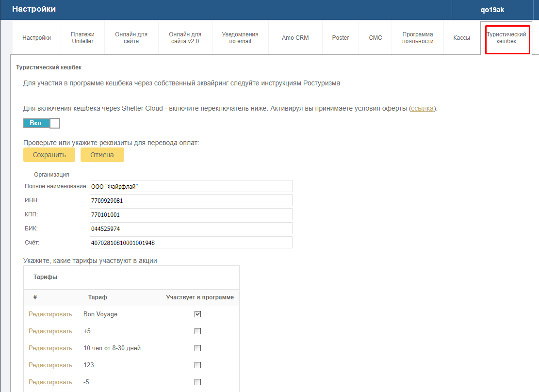Check the 10 чел от 8-30 дней checkbox

click(197, 348)
